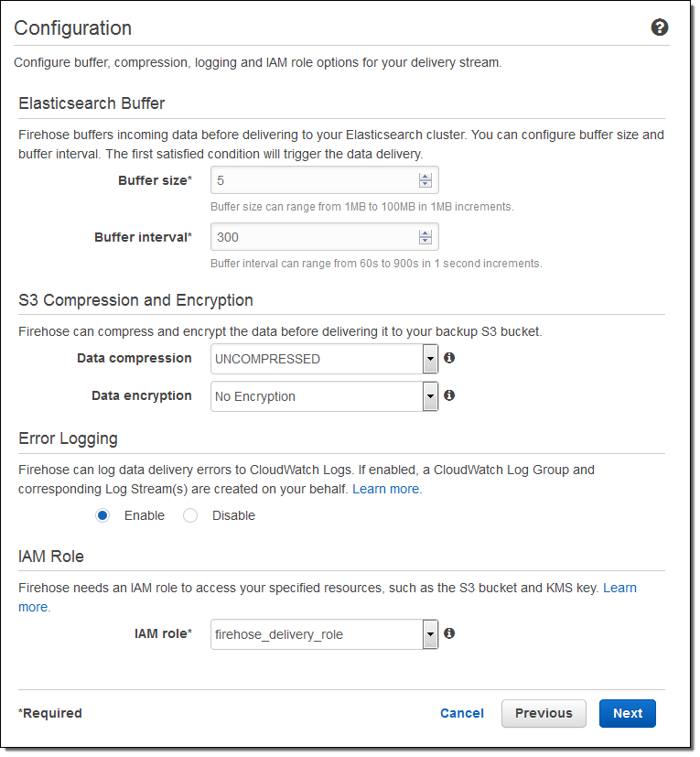Increase Buffer interval with up arrow
This screenshot has height=757, width=700.
(x=425, y=233)
